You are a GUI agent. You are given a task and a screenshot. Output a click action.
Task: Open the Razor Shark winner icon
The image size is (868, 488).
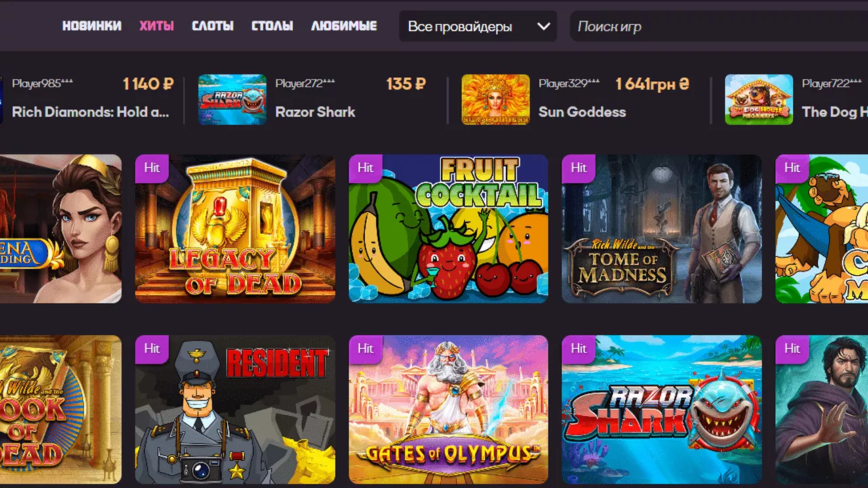232,100
